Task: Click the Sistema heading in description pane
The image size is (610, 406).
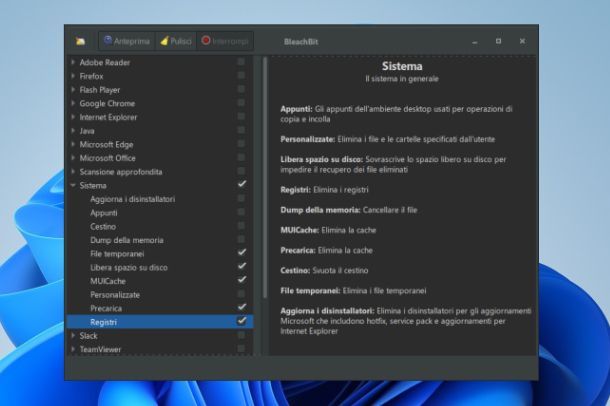Action: (x=402, y=66)
